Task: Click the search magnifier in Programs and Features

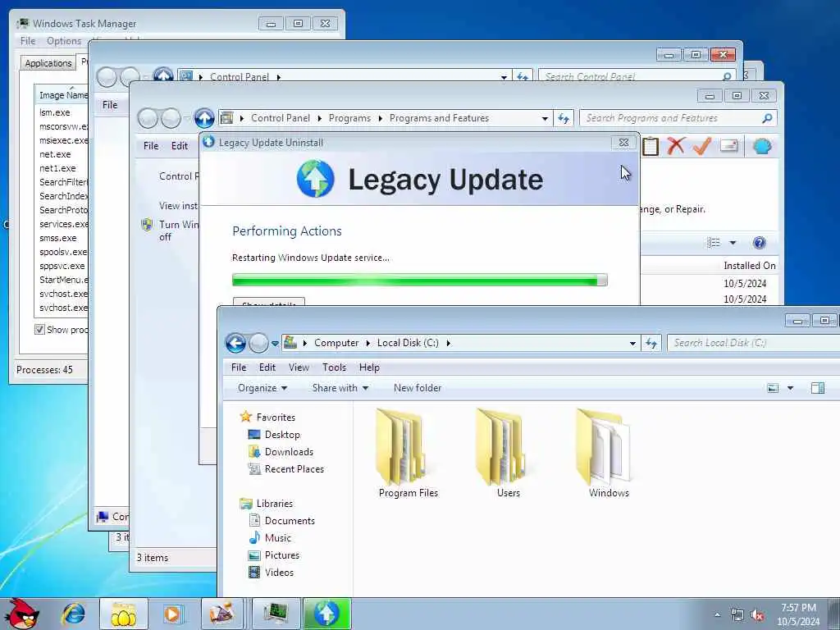Action: coord(767,118)
